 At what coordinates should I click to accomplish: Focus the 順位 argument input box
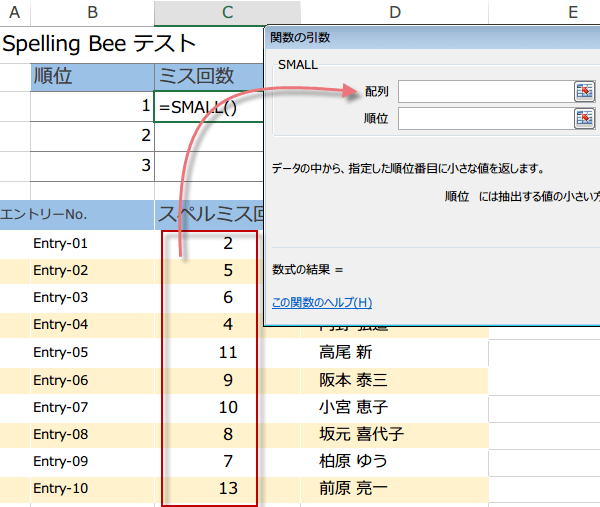(x=483, y=119)
